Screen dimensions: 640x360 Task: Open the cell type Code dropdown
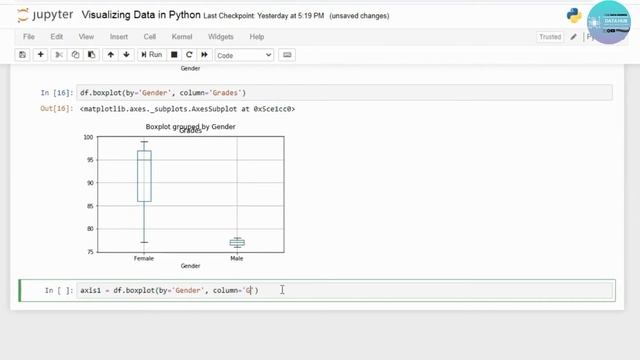pyautogui.click(x=244, y=55)
